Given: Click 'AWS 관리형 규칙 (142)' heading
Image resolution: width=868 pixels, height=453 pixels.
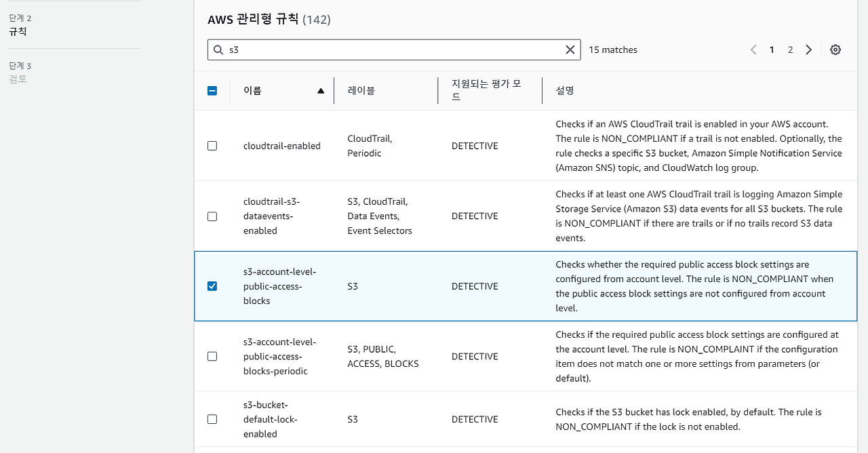Looking at the screenshot, I should point(269,19).
